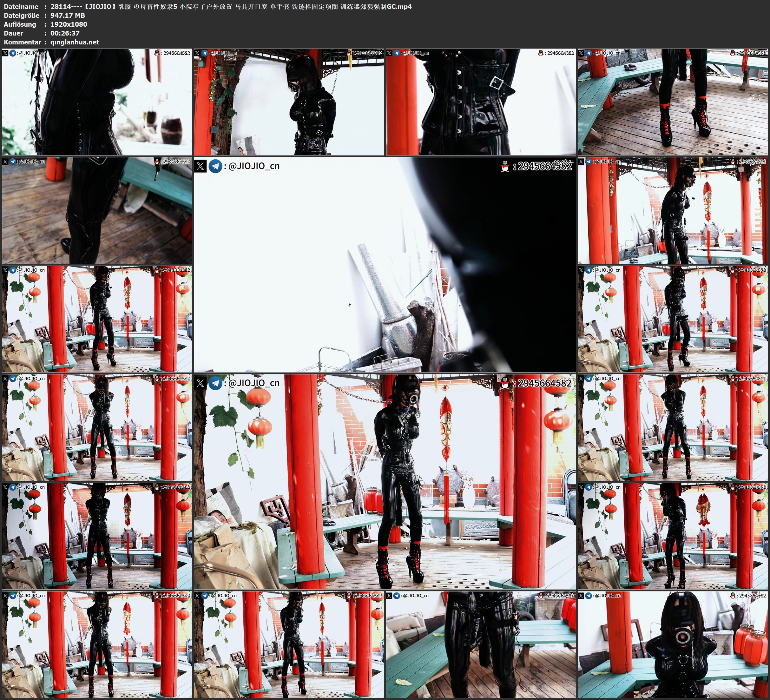Image resolution: width=770 pixels, height=700 pixels.
Task: Click the 947.17 MB file size value
Action: [68, 15]
